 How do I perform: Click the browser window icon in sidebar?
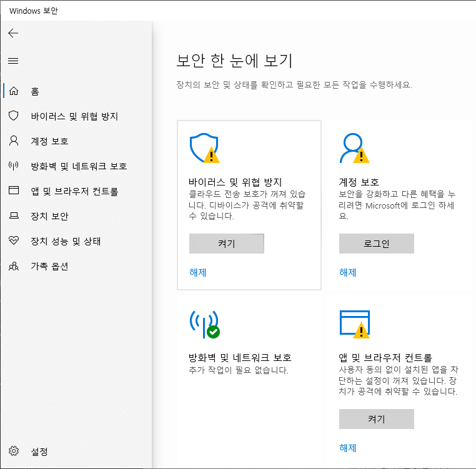tap(14, 190)
